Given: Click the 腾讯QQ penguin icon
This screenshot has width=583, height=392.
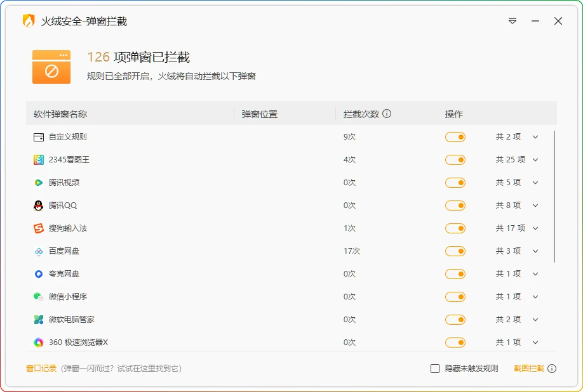Looking at the screenshot, I should pos(38,205).
